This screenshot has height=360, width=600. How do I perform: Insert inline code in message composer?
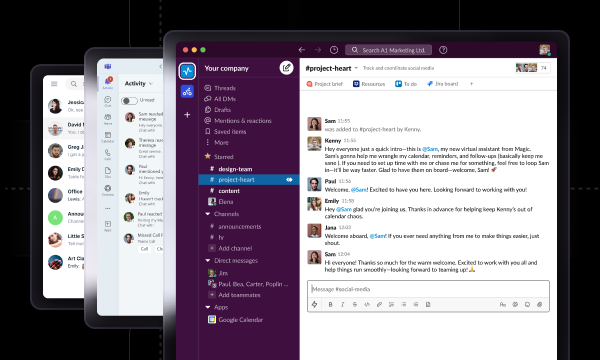click(367, 305)
